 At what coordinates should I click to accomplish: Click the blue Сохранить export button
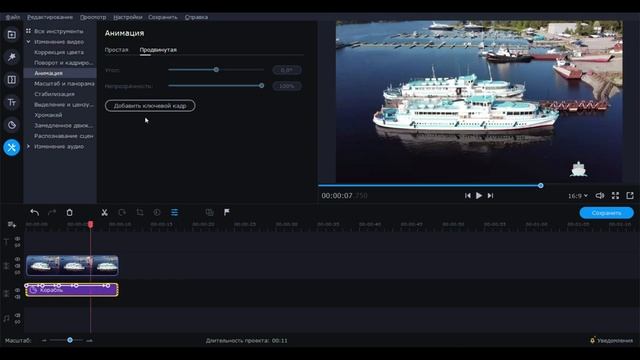click(607, 213)
